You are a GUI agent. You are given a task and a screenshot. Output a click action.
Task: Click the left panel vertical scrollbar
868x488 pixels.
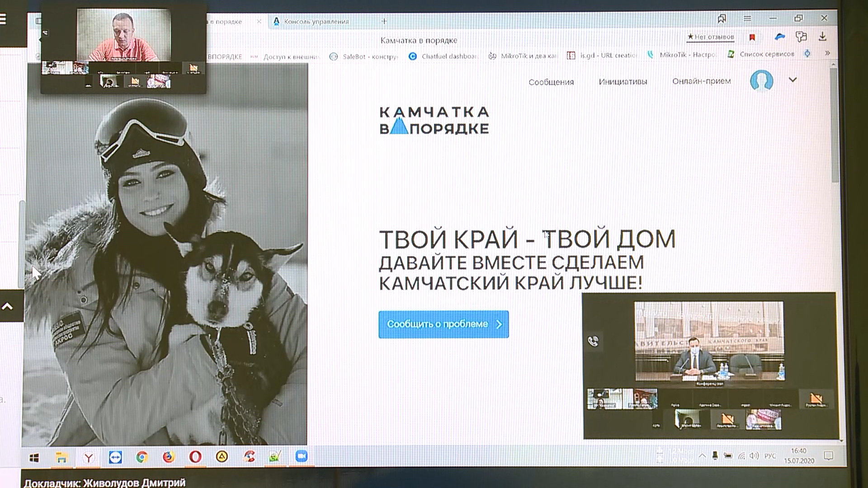(x=21, y=244)
